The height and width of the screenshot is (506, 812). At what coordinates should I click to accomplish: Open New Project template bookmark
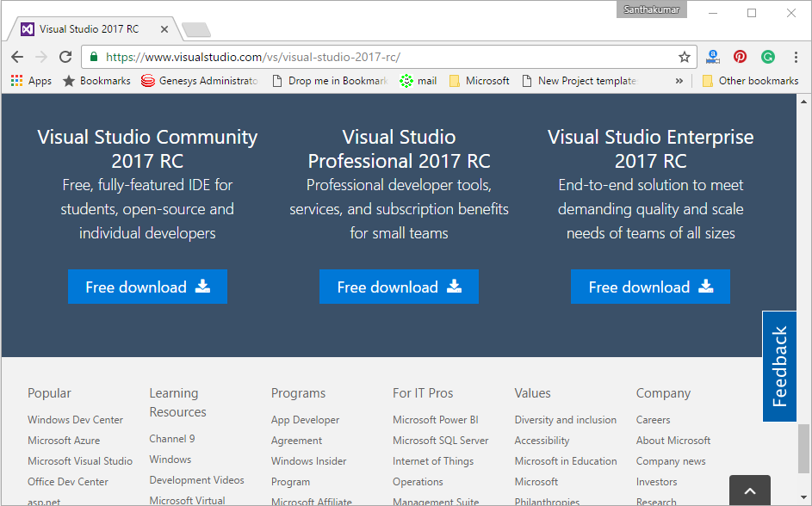pyautogui.click(x=580, y=81)
